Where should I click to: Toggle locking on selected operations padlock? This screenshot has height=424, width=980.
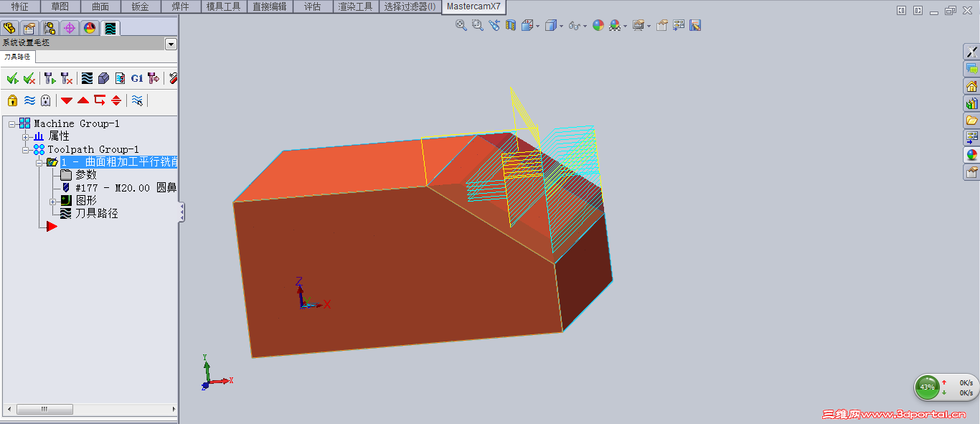[x=12, y=100]
